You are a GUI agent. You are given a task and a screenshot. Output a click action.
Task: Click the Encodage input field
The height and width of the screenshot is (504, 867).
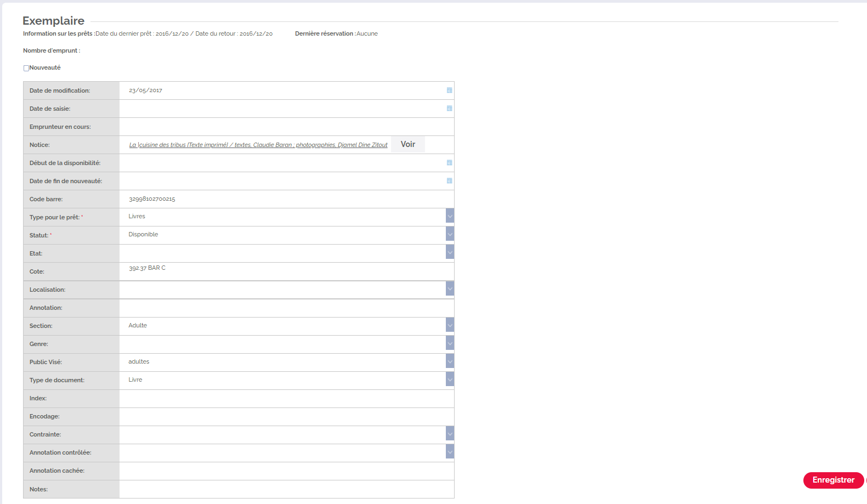coord(286,416)
